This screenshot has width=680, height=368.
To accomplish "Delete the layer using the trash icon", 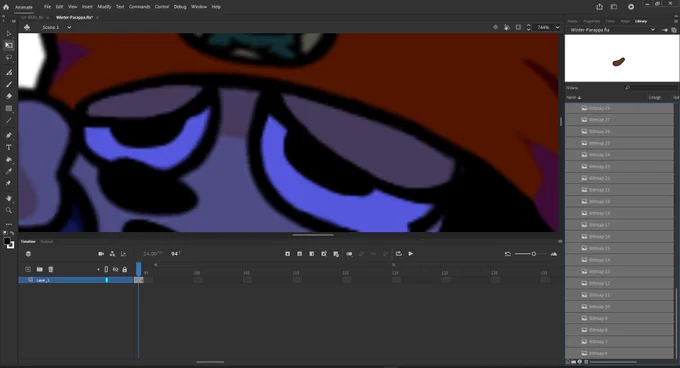I will (51, 269).
